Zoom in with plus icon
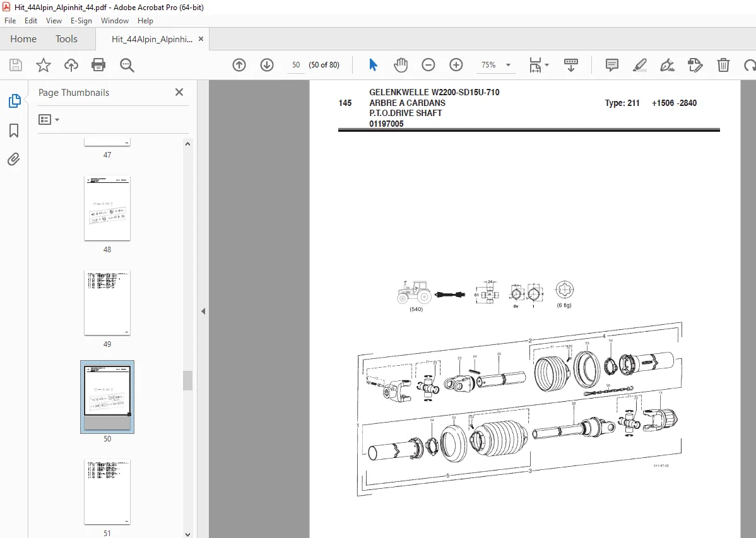 pyautogui.click(x=456, y=64)
